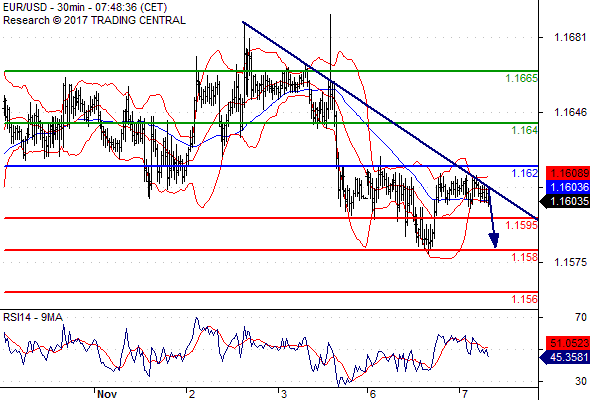Select the 1.1575 price axis label
This screenshot has width=590, height=400.
(x=570, y=262)
